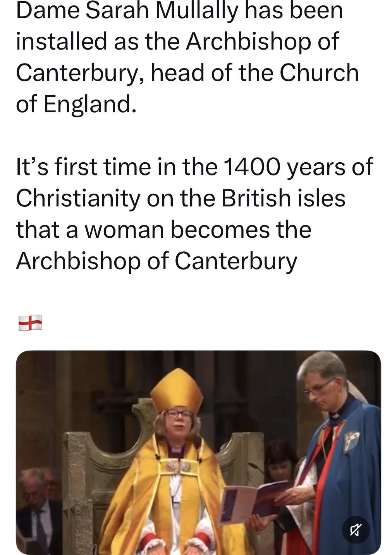Tap the word "installed" in the post
The width and height of the screenshot is (392, 555).
point(62,41)
